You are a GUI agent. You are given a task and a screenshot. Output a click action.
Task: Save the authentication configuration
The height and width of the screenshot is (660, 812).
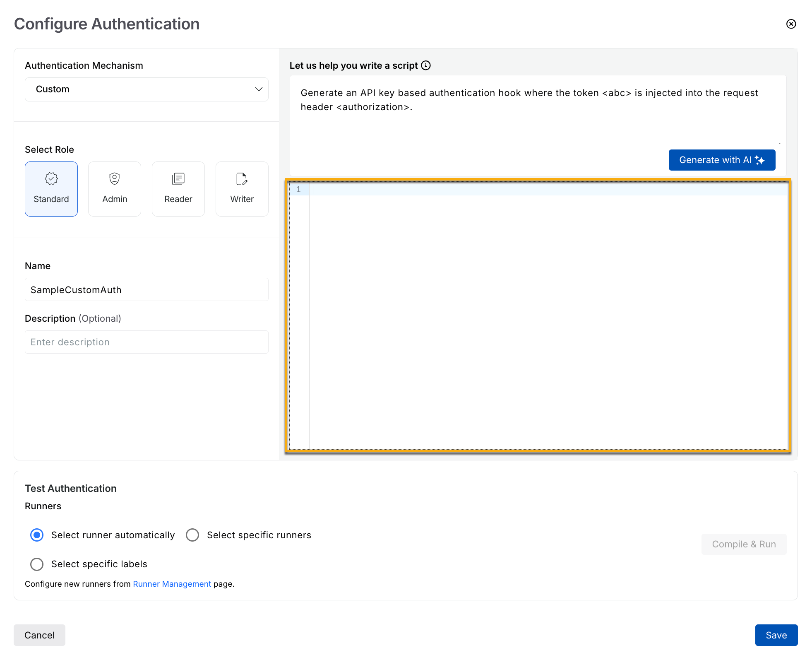point(776,635)
